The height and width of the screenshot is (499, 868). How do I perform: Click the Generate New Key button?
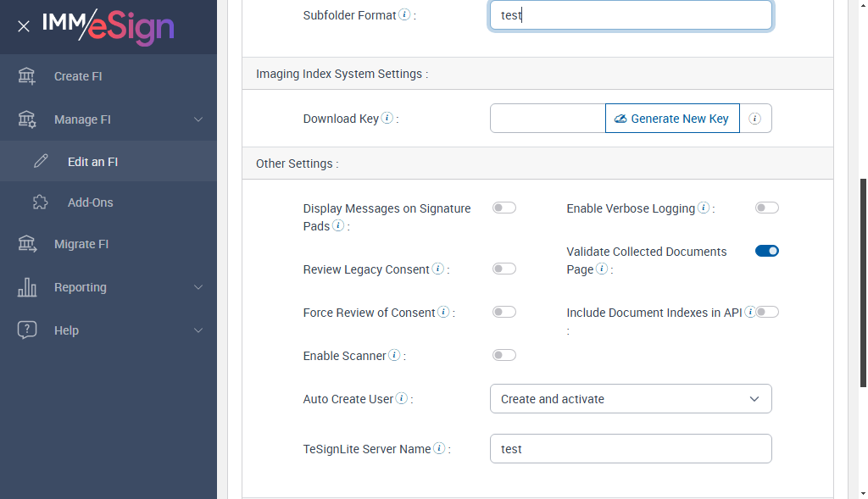pos(672,119)
